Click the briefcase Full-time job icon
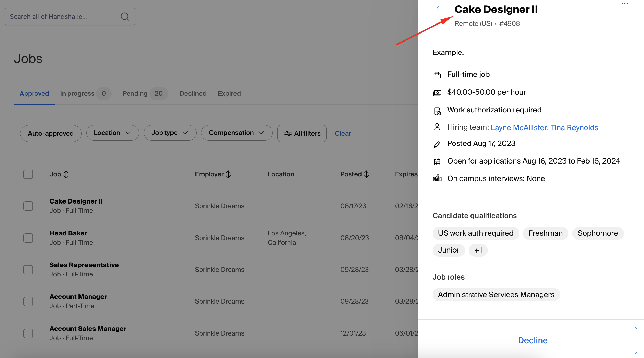Screen dimensions: 644x358 (437, 75)
